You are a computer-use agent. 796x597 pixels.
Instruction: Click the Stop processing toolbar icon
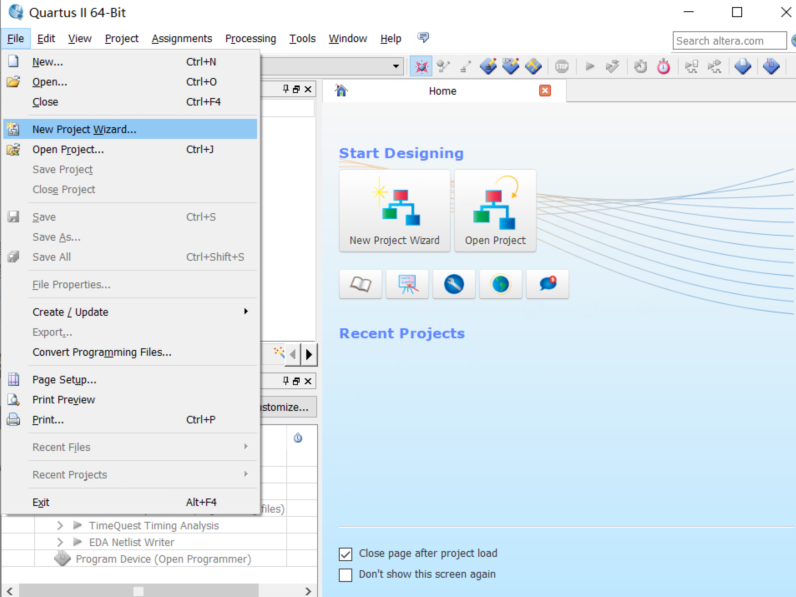[561, 67]
